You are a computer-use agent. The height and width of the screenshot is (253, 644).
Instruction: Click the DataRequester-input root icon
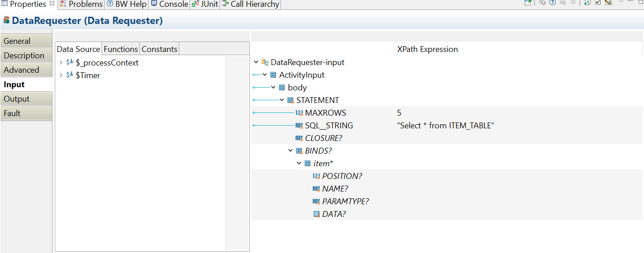tap(265, 62)
